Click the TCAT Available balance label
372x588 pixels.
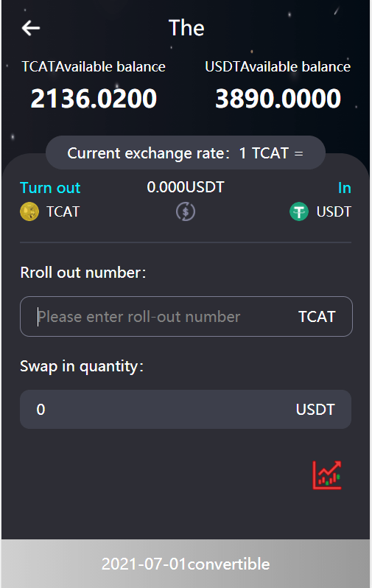pyautogui.click(x=94, y=67)
